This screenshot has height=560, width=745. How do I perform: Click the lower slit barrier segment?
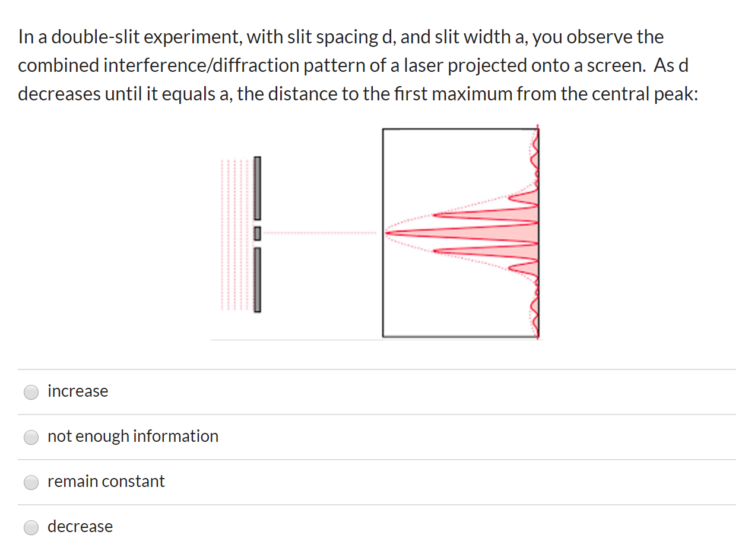pos(258,279)
